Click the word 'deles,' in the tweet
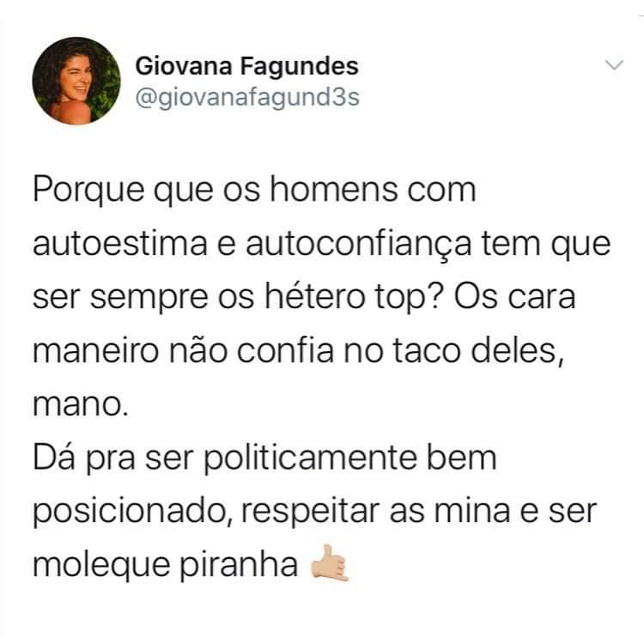 point(517,351)
